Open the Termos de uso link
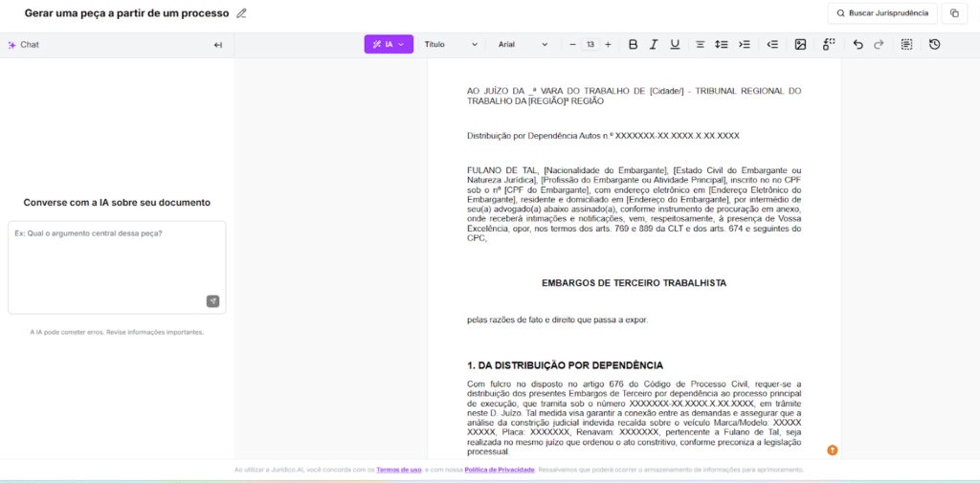Image resolution: width=980 pixels, height=483 pixels. click(x=399, y=470)
